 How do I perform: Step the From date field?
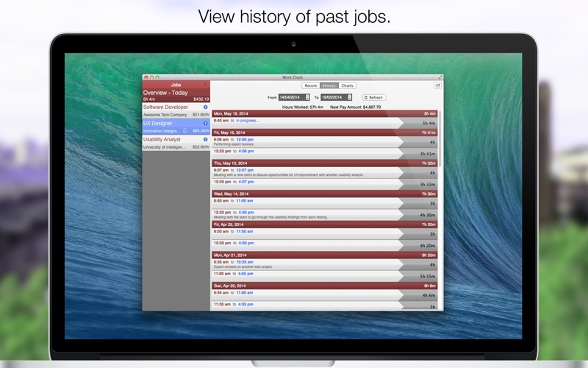coord(307,97)
